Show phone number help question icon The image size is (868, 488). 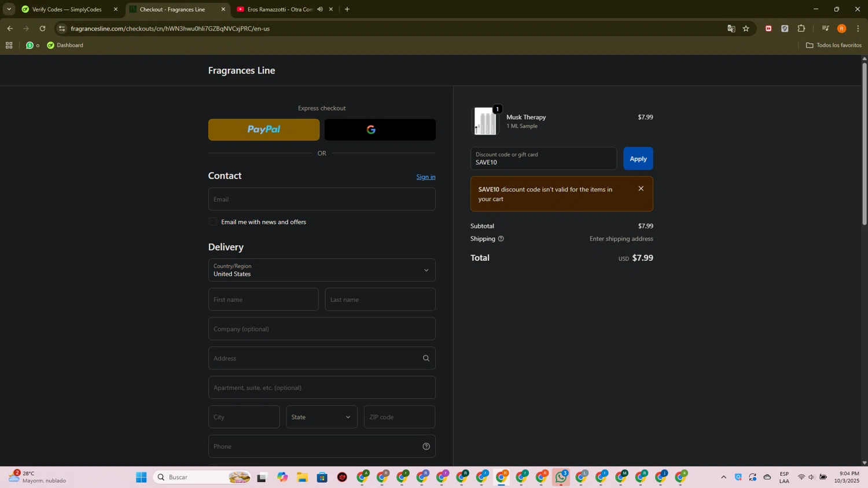tap(426, 446)
